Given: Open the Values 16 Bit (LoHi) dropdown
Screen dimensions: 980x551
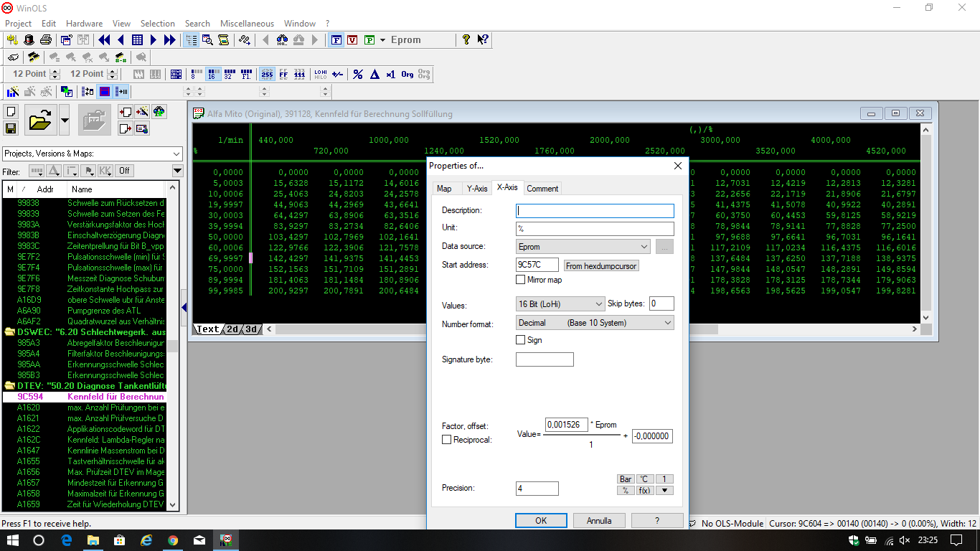Looking at the screenshot, I should (x=560, y=304).
